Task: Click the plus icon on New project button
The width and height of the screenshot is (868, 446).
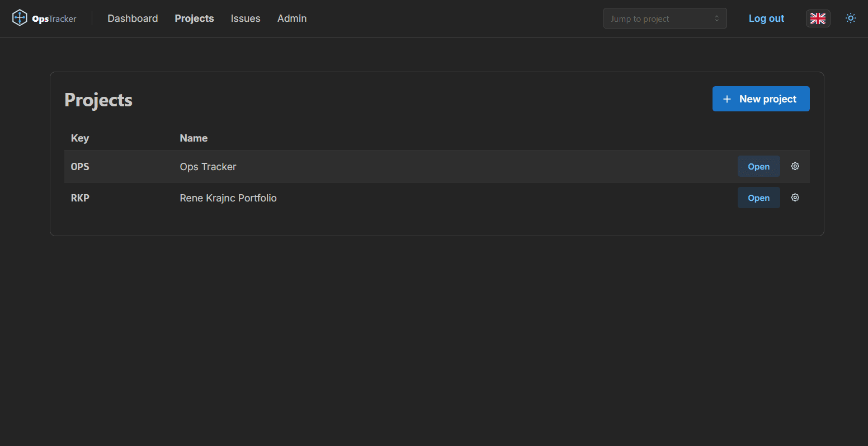Action: point(727,98)
